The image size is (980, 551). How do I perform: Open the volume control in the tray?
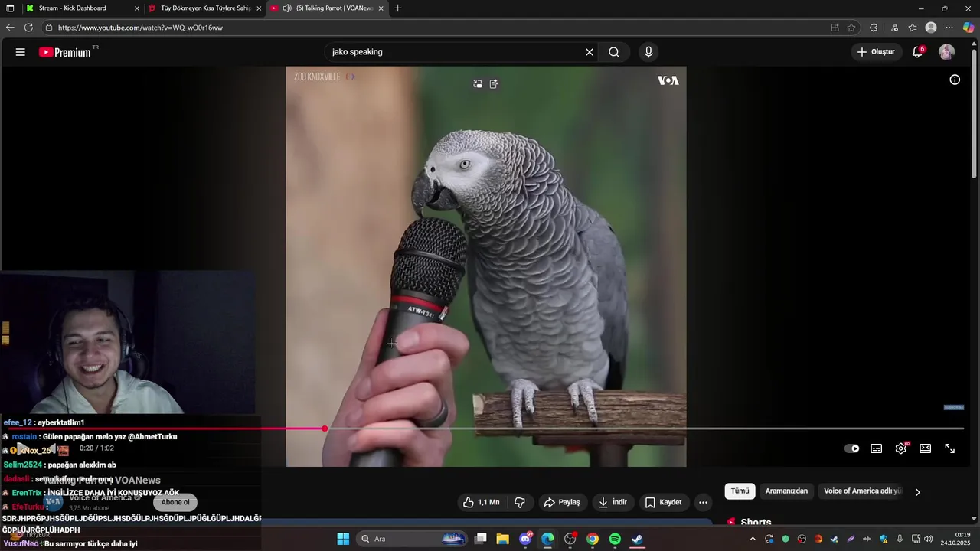929,539
